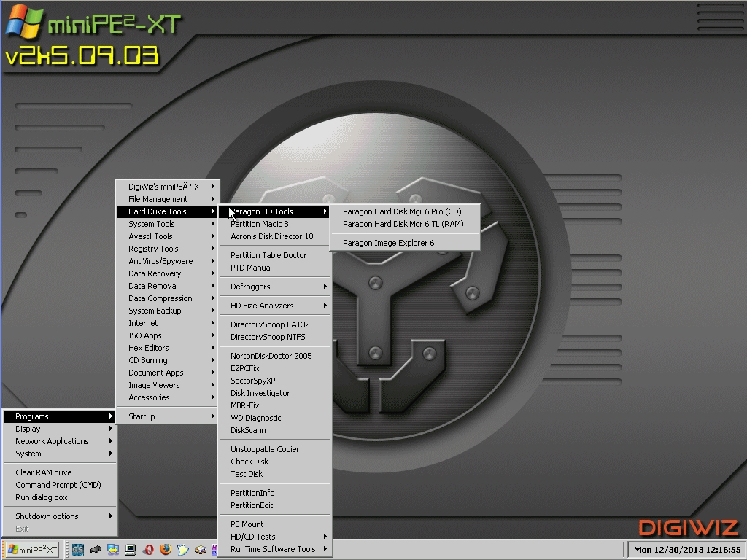Click the miniPE-XT start button
Image resolution: width=747 pixels, height=560 pixels.
(31, 550)
